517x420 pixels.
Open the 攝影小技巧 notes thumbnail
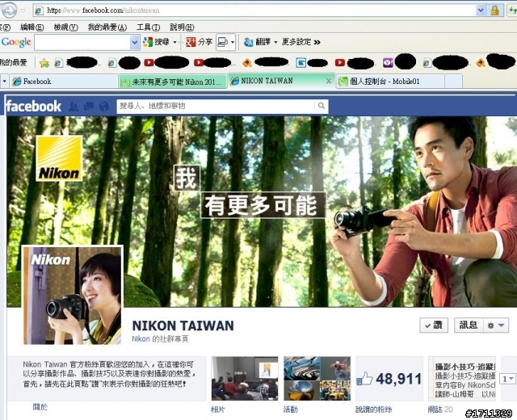[462, 379]
